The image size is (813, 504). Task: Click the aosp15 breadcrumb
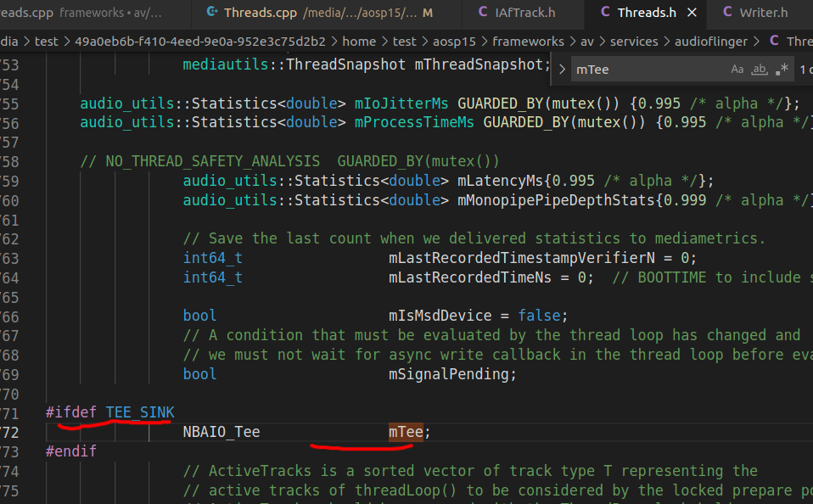pyautogui.click(x=454, y=42)
